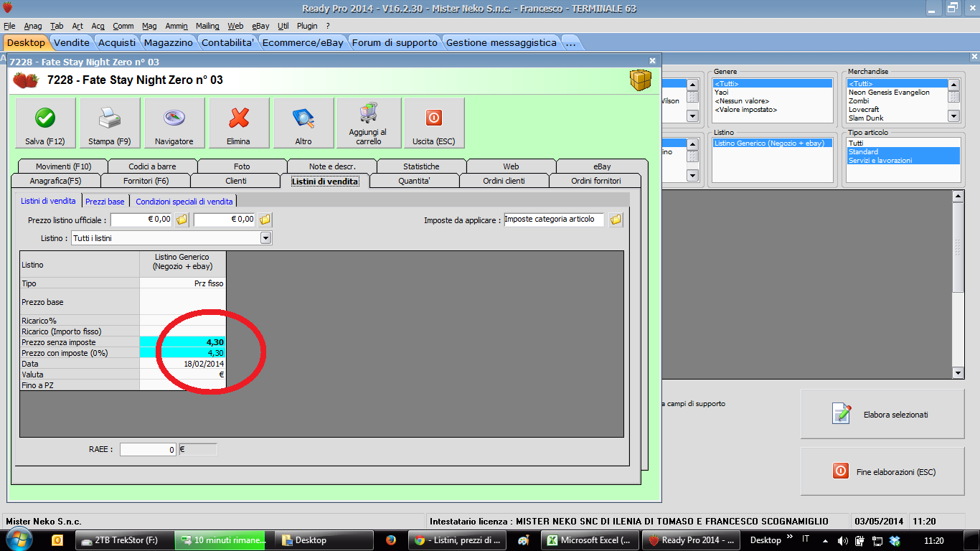This screenshot has width=980, height=551.
Task: Open Condizioni speciali di vendita sub-tab
Action: click(184, 202)
